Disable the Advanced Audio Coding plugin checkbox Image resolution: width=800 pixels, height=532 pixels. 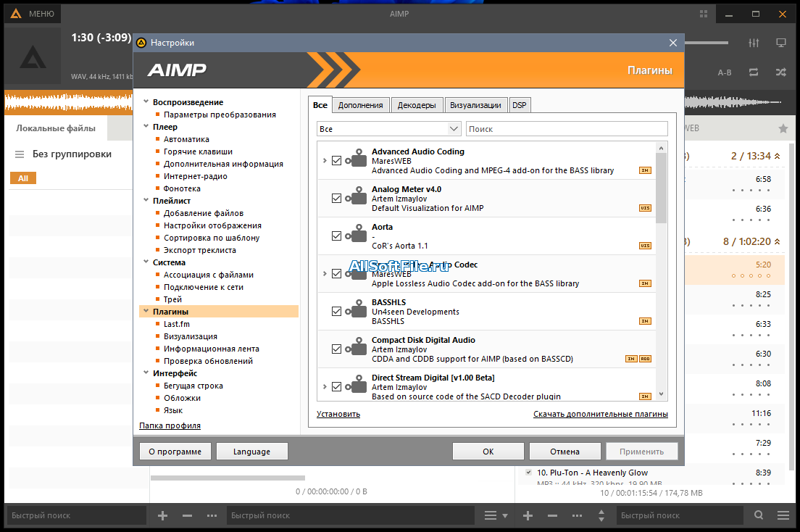tap(336, 160)
